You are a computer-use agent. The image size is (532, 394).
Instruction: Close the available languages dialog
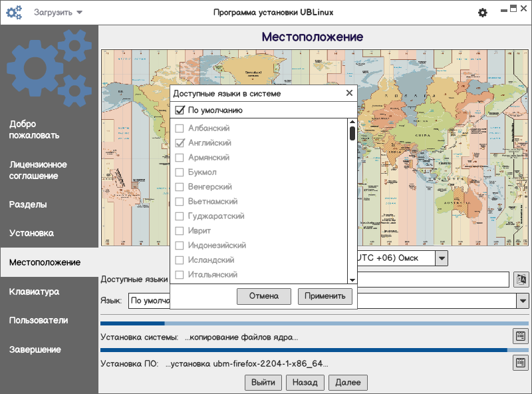click(x=349, y=94)
